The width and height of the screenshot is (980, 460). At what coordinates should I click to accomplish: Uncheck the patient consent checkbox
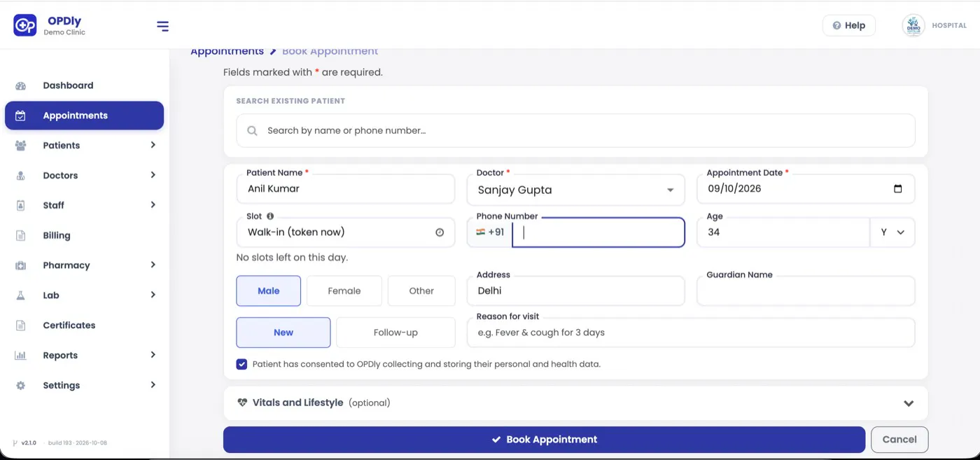point(241,364)
